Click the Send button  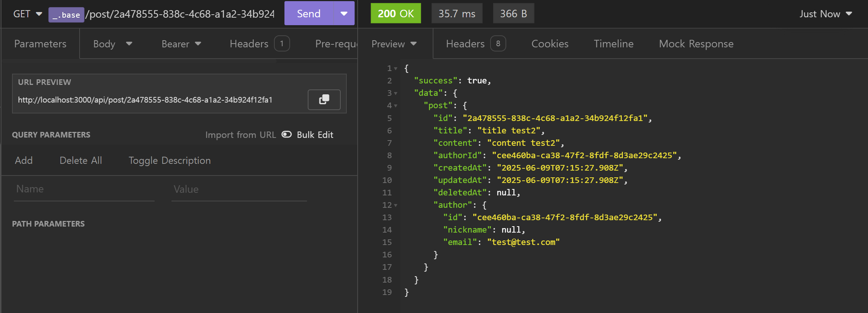point(309,14)
